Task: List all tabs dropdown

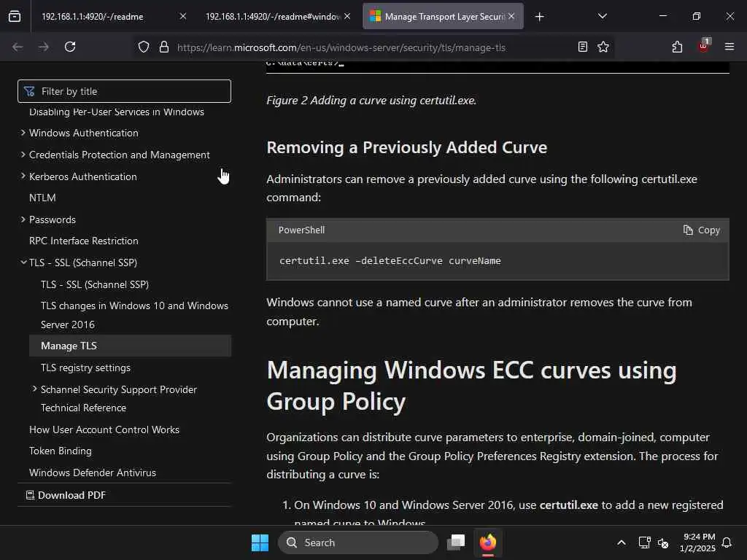Action: point(602,16)
